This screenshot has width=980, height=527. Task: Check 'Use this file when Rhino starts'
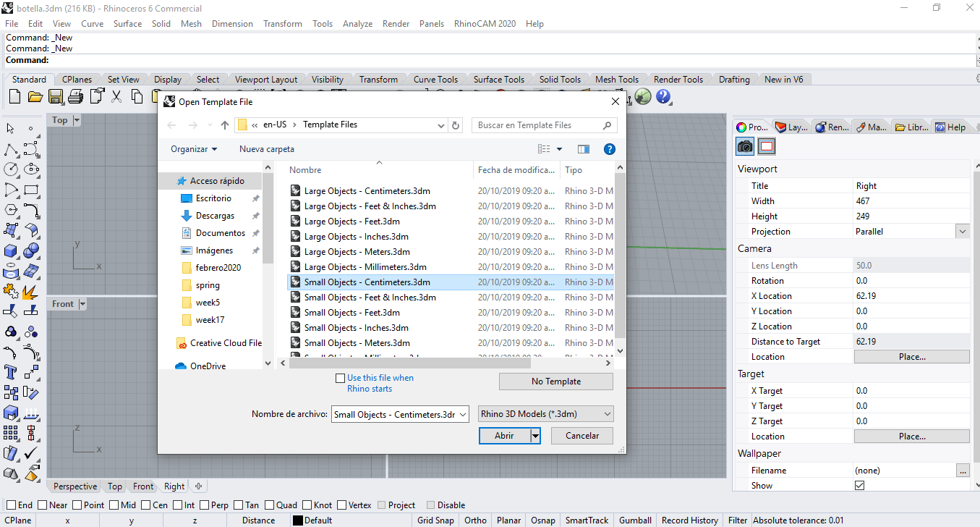[x=341, y=379]
